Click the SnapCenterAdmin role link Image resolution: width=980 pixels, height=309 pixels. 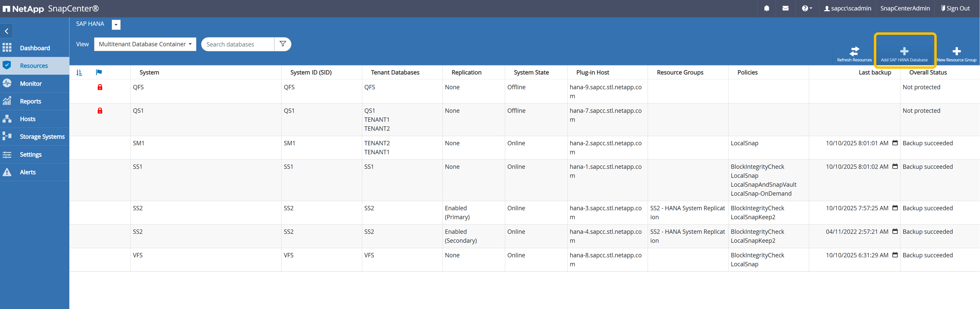tap(905, 8)
